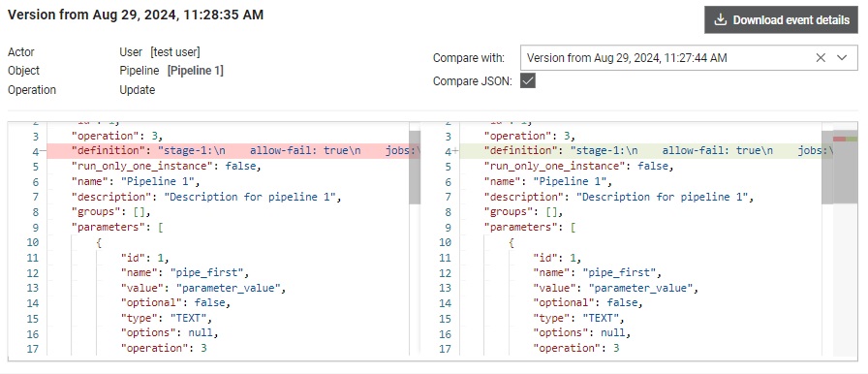This screenshot has width=868, height=374.
Task: Click the red-green diff marker in overview ruler
Action: pyautogui.click(x=845, y=139)
